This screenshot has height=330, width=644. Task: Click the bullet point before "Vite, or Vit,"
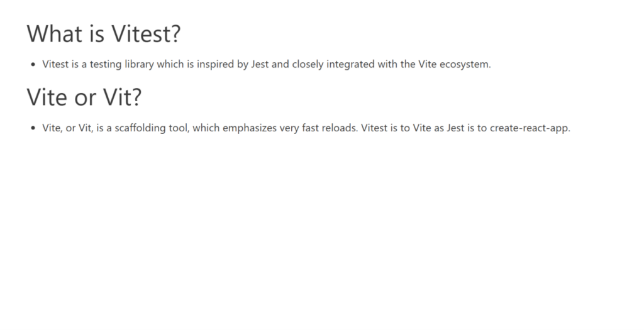tap(33, 128)
